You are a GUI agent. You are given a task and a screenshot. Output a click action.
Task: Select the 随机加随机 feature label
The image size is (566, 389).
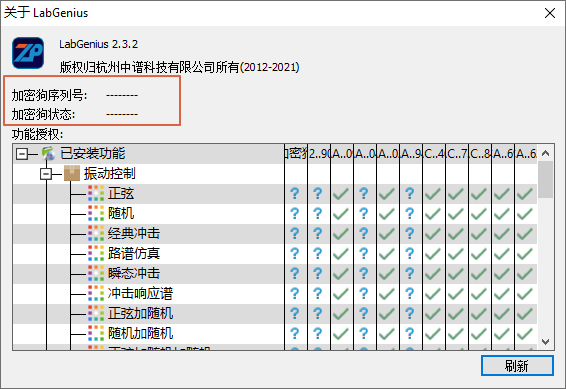click(140, 333)
